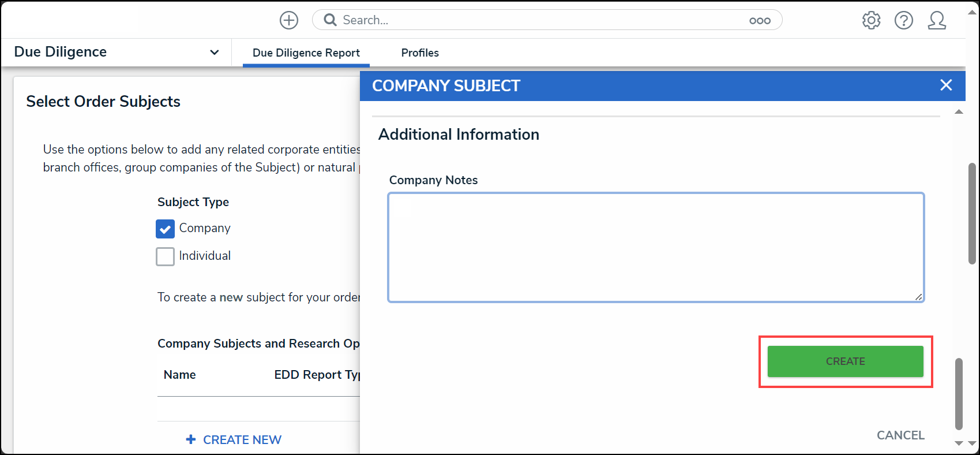The height and width of the screenshot is (455, 980).
Task: Click the Company Subject panel scrollbar thumb
Action: 959,394
